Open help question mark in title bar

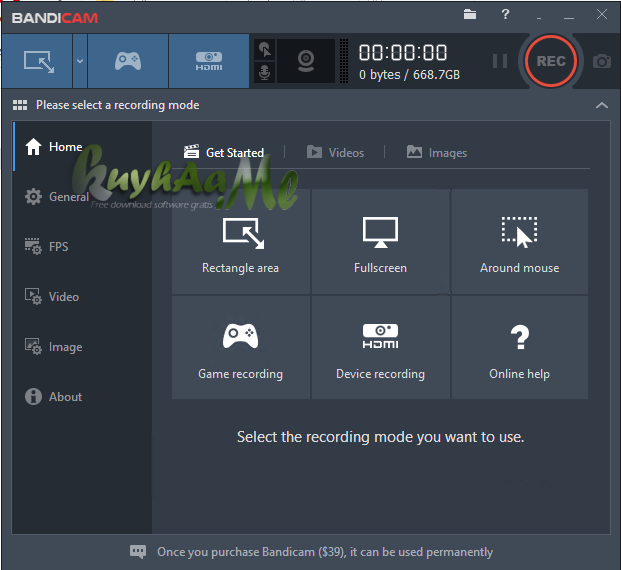[x=505, y=15]
